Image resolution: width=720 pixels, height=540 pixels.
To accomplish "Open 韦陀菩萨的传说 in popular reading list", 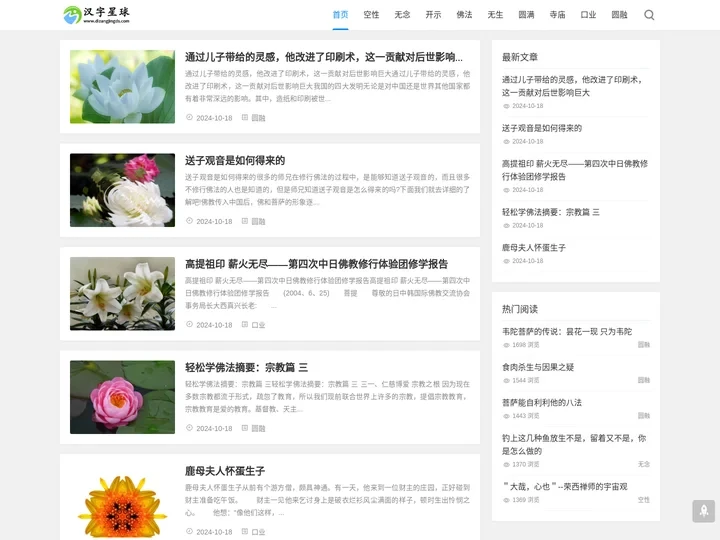I will click(x=566, y=331).
